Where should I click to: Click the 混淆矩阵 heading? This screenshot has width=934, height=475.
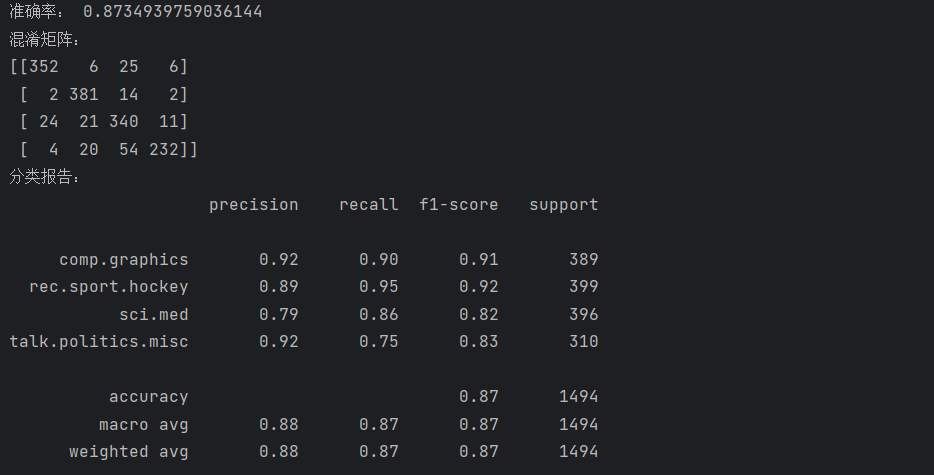click(x=41, y=39)
